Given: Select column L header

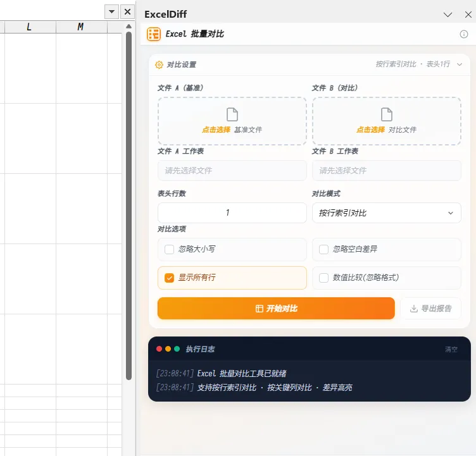Looking at the screenshot, I should coord(30,27).
